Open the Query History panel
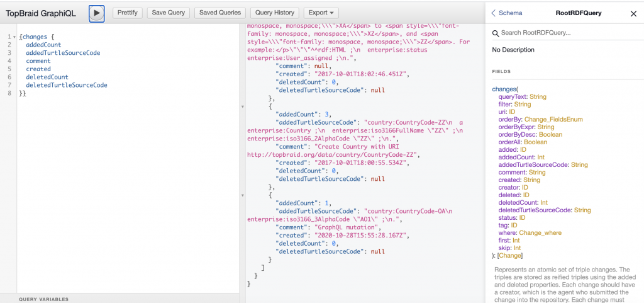Image resolution: width=644 pixels, height=303 pixels. click(x=275, y=13)
